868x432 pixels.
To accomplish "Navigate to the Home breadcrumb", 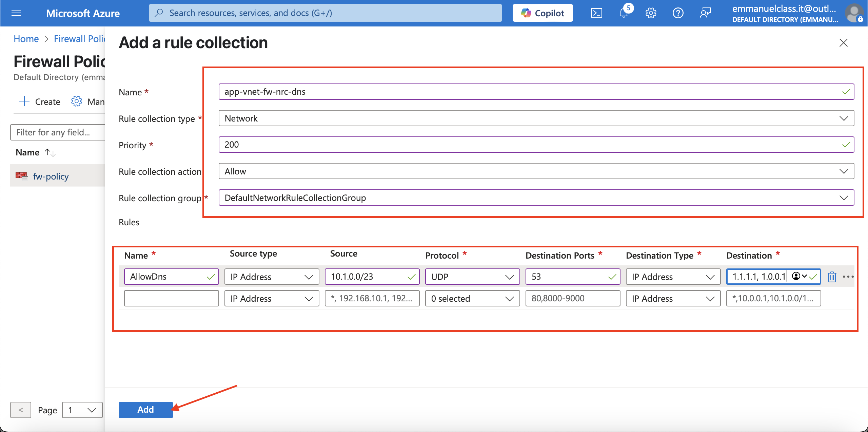I will pos(26,39).
